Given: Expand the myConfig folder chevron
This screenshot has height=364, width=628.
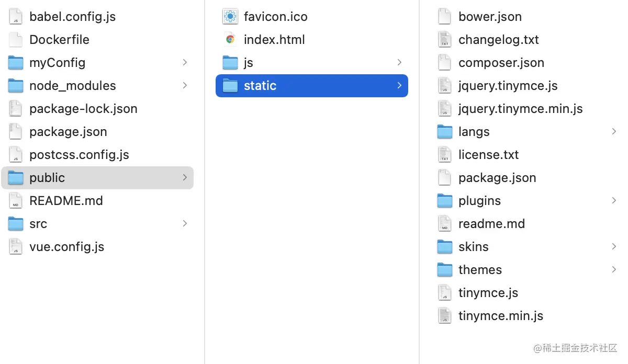Looking at the screenshot, I should pos(185,63).
